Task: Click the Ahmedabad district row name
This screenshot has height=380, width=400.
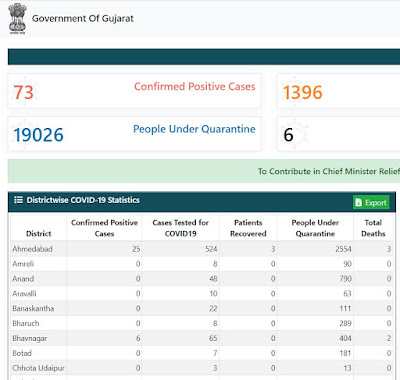Action: click(32, 249)
